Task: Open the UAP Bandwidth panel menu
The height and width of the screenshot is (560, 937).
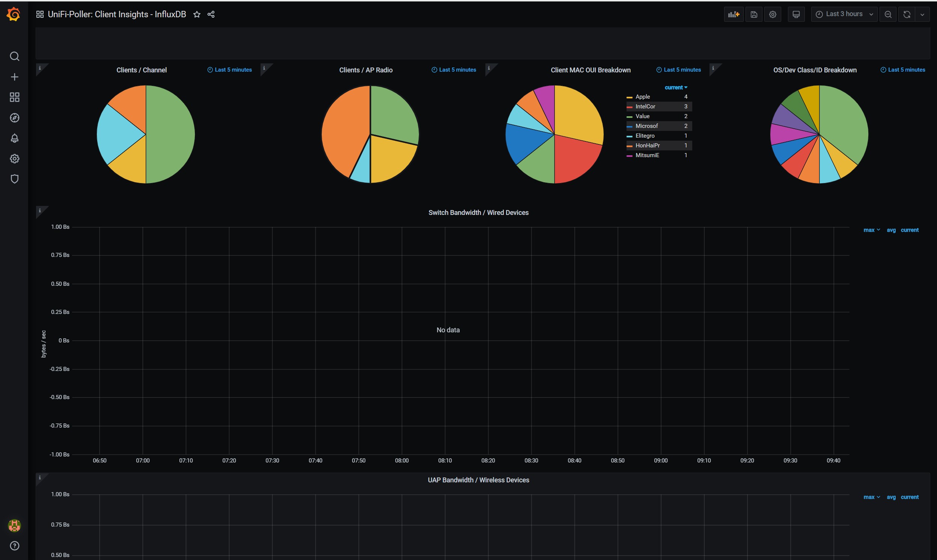Action: point(478,480)
